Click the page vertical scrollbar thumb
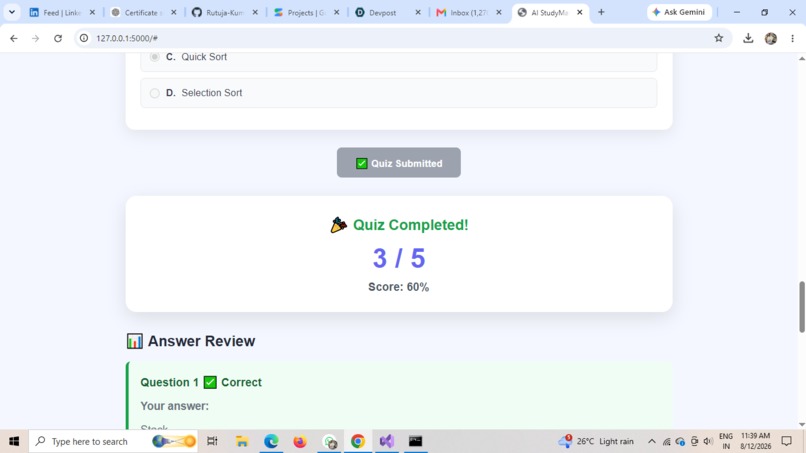Screen dimensions: 806x453 point(801,306)
